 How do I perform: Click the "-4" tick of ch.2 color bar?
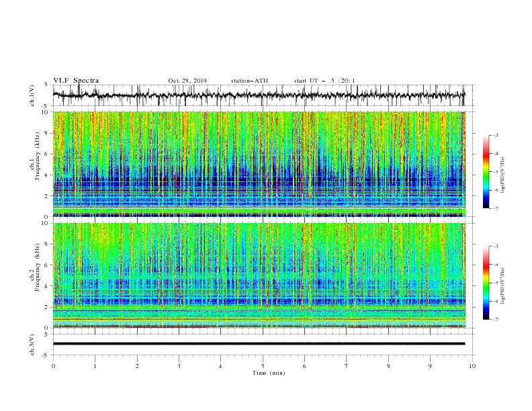tap(495, 265)
